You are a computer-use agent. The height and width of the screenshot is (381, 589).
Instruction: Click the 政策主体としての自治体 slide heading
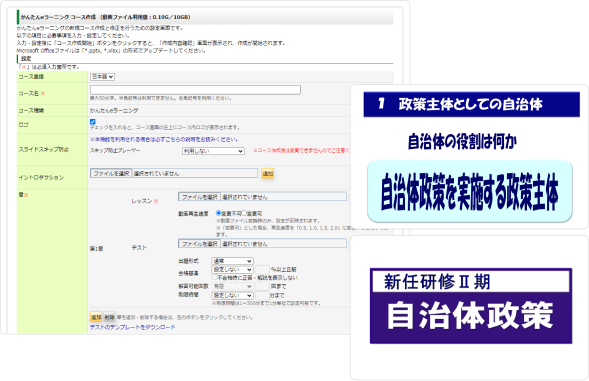pyautogui.click(x=471, y=104)
